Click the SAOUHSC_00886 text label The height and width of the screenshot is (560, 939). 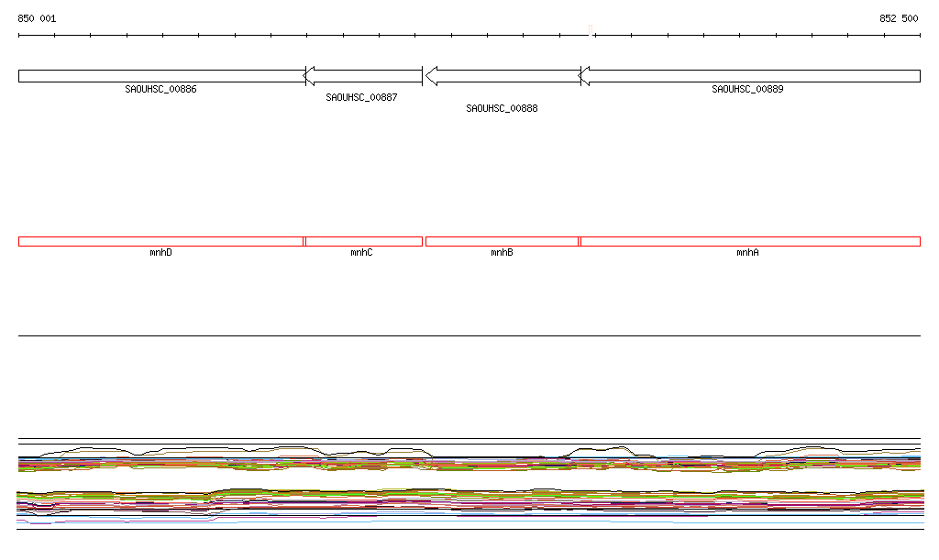(x=160, y=90)
